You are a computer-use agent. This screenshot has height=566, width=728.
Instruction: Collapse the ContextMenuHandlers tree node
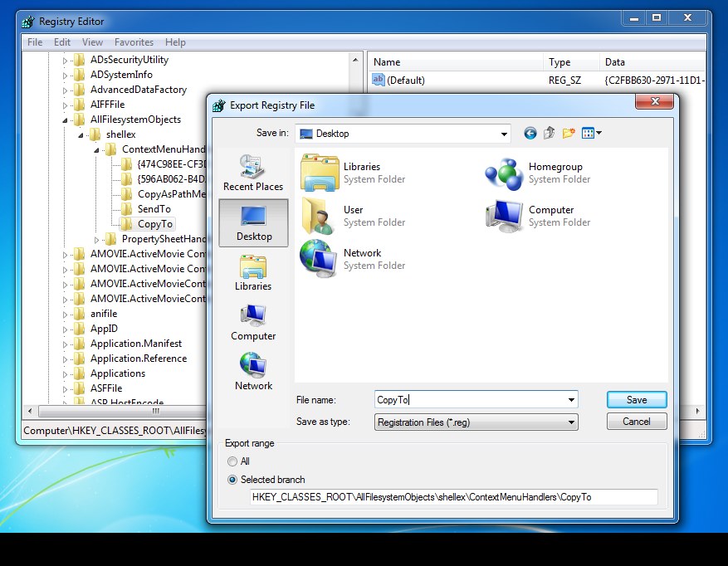[x=96, y=150]
